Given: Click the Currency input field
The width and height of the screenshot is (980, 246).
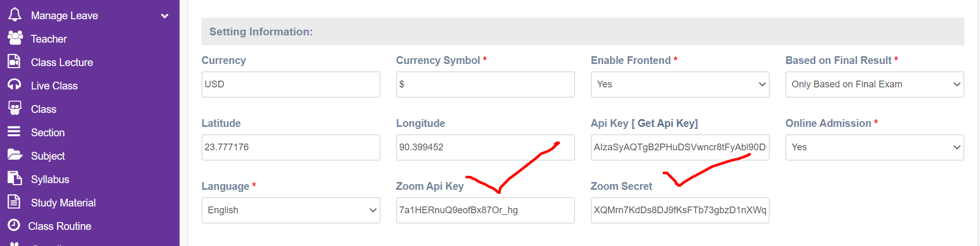Looking at the screenshot, I should click(x=290, y=84).
